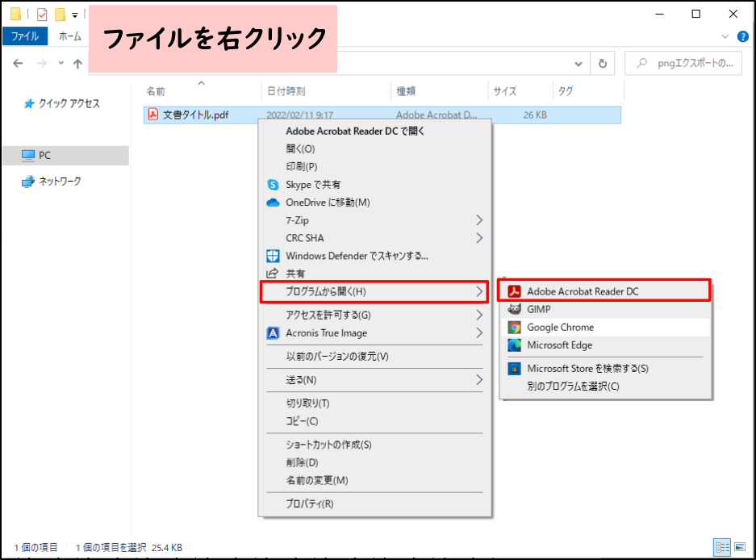Click the OneDrive cloud icon
This screenshot has width=756, height=560.
coord(273,203)
